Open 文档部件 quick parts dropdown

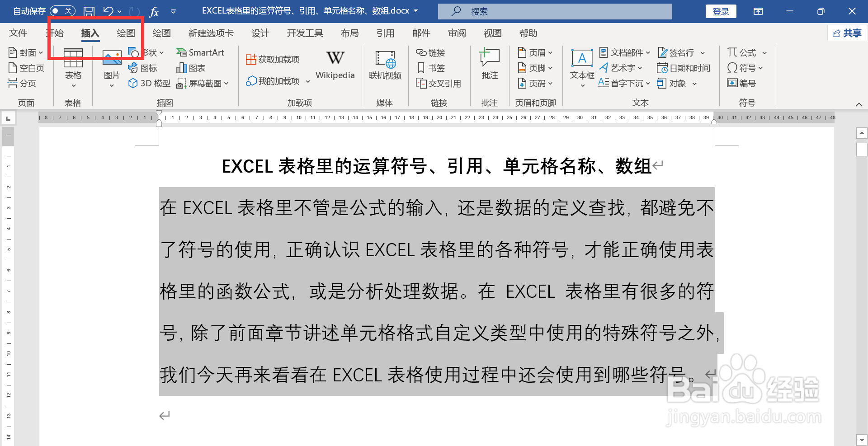click(x=625, y=52)
